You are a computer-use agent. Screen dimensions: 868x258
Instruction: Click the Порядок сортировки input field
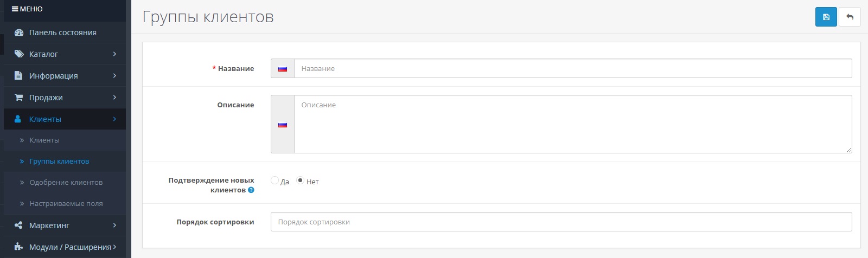pyautogui.click(x=561, y=222)
